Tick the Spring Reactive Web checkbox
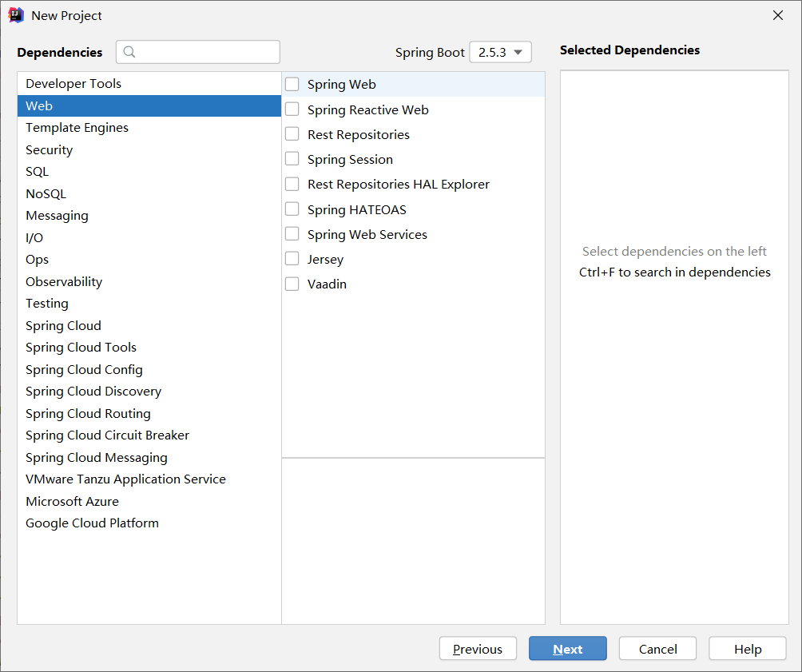The image size is (802, 672). pos(292,109)
